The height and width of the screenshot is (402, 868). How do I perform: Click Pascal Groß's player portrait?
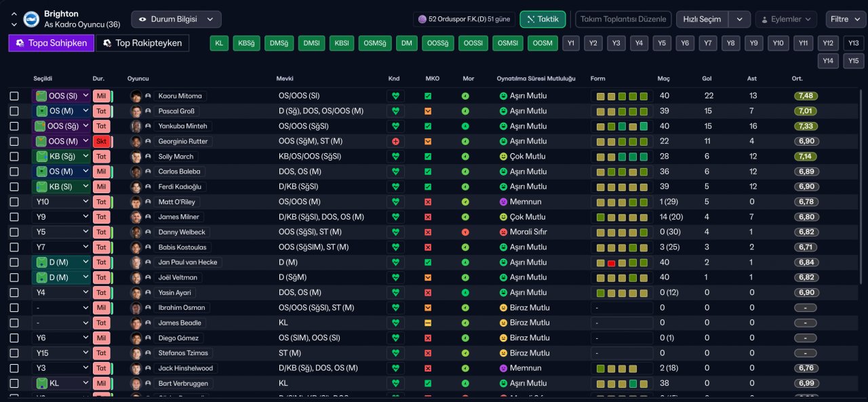[x=136, y=111]
